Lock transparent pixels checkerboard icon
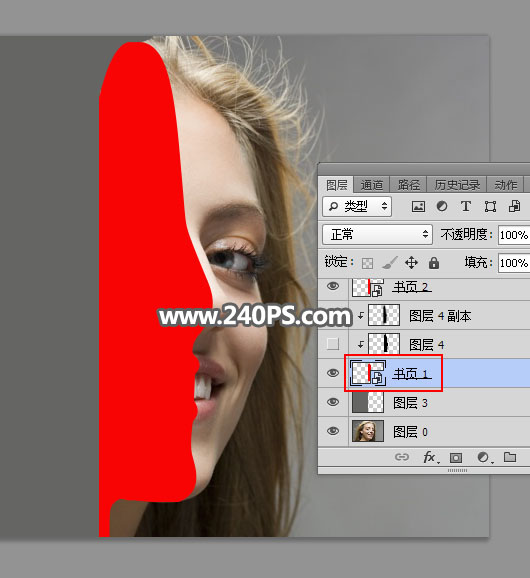The height and width of the screenshot is (578, 530). coord(367,263)
